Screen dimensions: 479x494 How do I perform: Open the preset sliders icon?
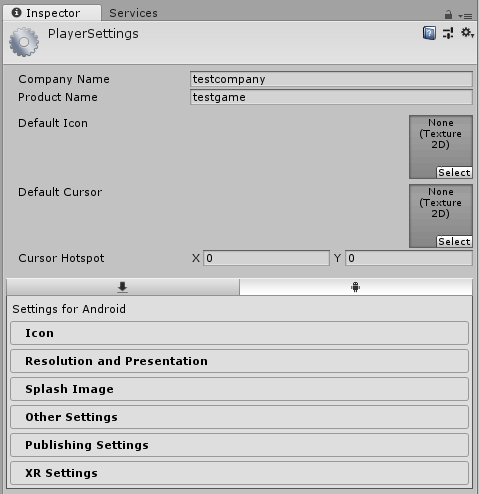[448, 33]
